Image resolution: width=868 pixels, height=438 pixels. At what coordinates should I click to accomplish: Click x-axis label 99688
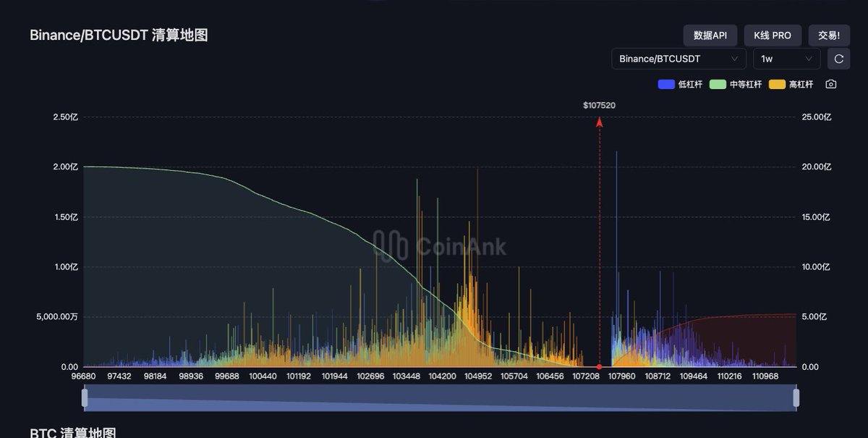pyautogui.click(x=227, y=376)
